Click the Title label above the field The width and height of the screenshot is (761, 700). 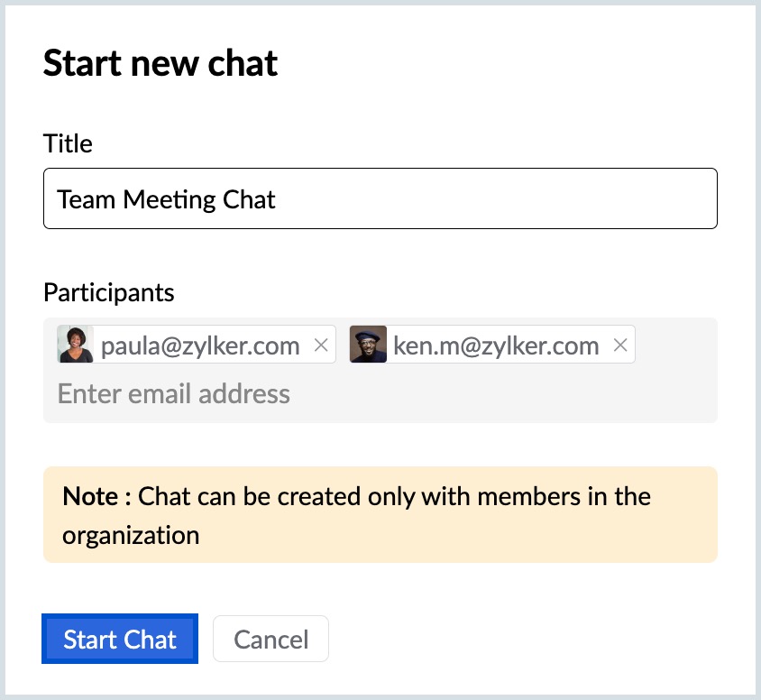(68, 143)
